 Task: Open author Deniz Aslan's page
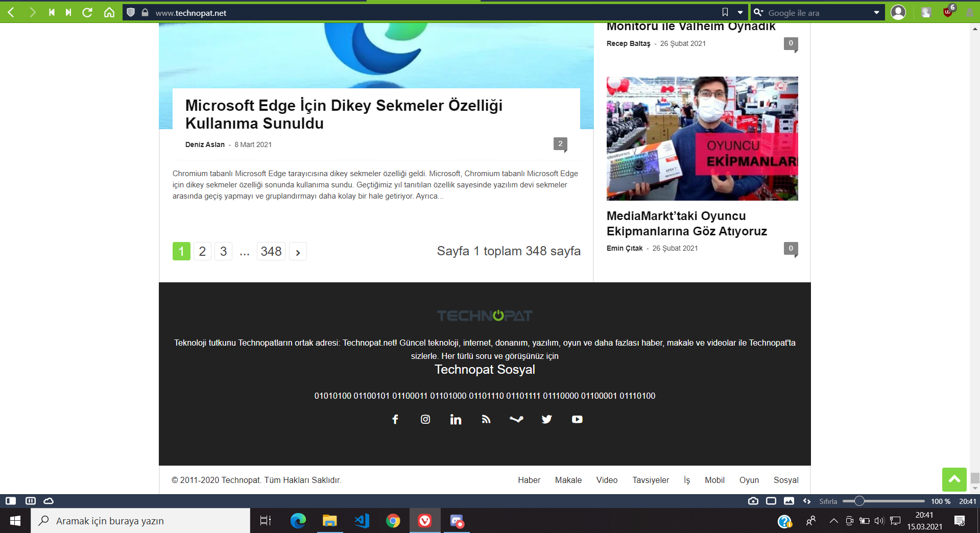click(205, 144)
